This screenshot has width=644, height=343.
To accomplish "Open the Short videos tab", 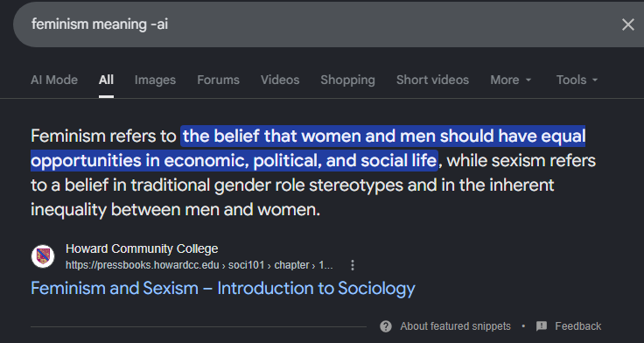I will 432,80.
